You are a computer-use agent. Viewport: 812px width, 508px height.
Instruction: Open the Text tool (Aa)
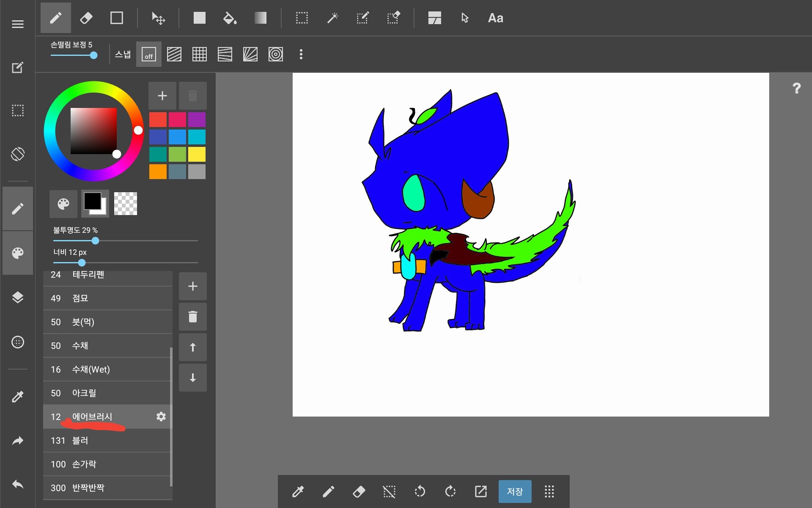point(495,18)
